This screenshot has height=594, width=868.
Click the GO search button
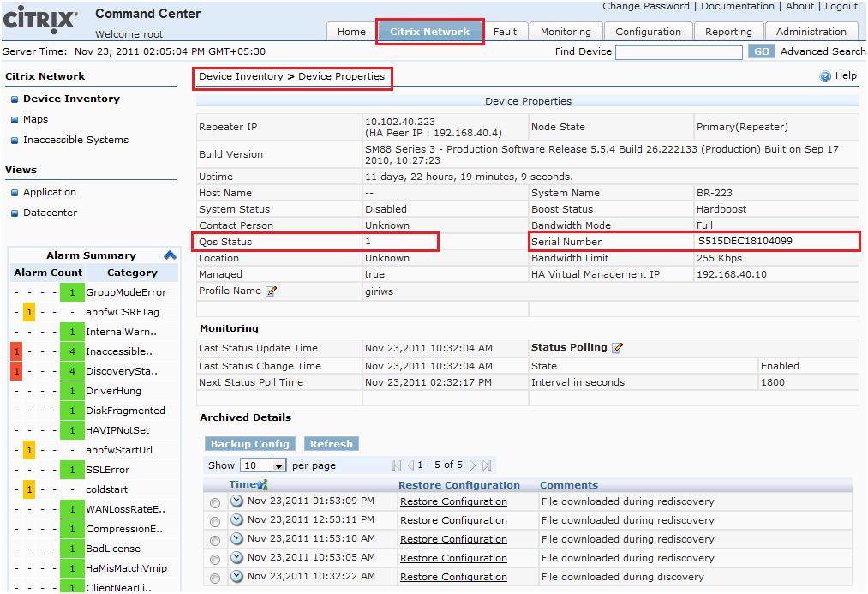click(x=761, y=51)
